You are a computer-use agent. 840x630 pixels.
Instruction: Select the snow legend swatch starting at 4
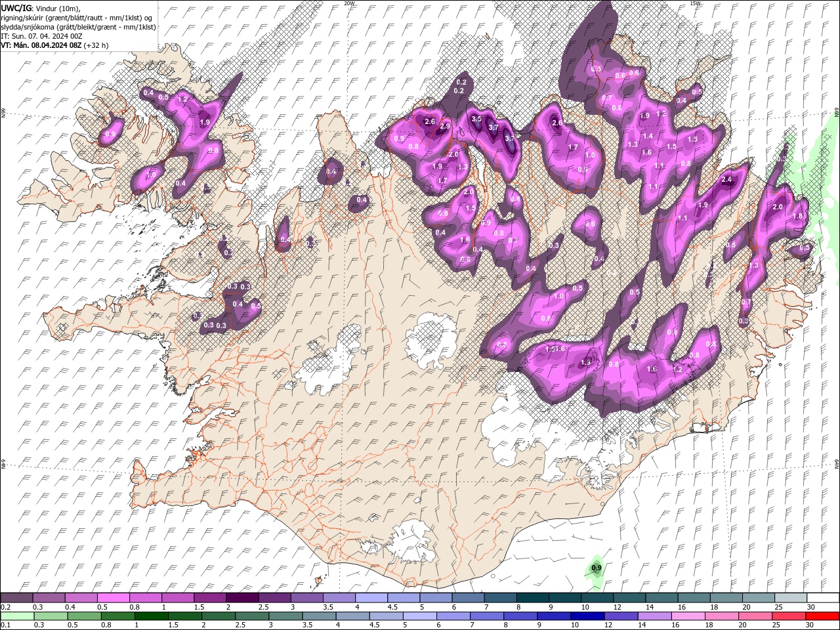pos(371,598)
